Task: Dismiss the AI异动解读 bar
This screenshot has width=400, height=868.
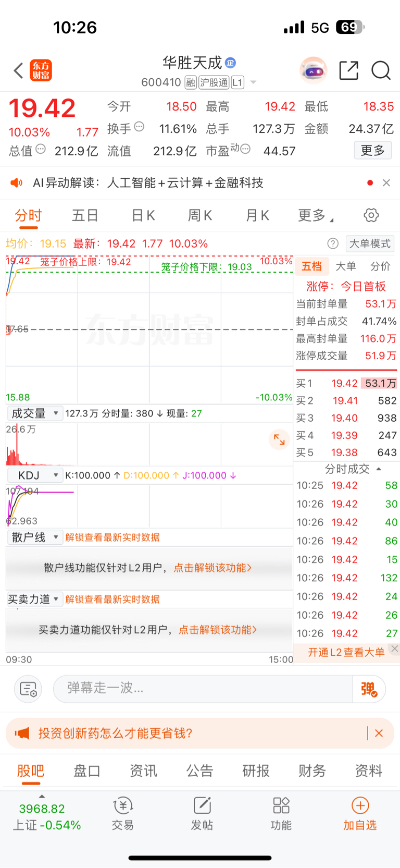Action: pos(386,183)
